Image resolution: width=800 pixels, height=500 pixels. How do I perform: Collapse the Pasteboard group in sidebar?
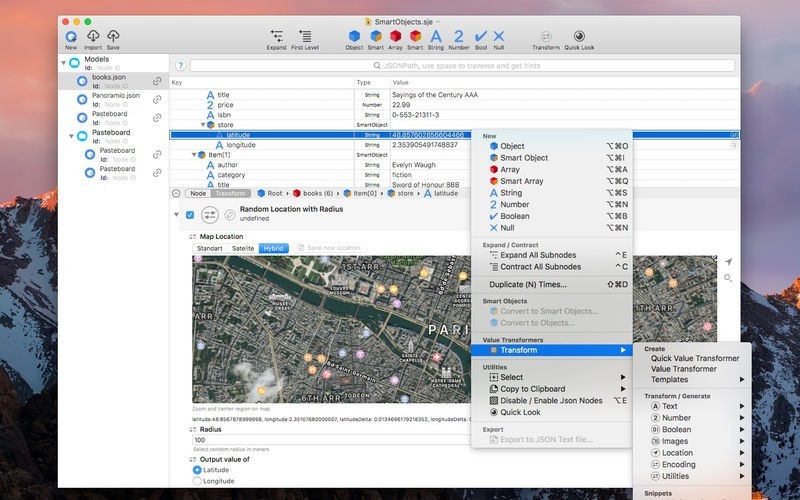coord(71,136)
